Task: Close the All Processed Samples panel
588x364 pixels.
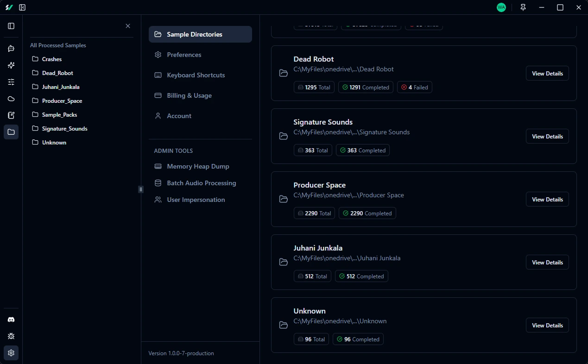Action: pyautogui.click(x=128, y=26)
